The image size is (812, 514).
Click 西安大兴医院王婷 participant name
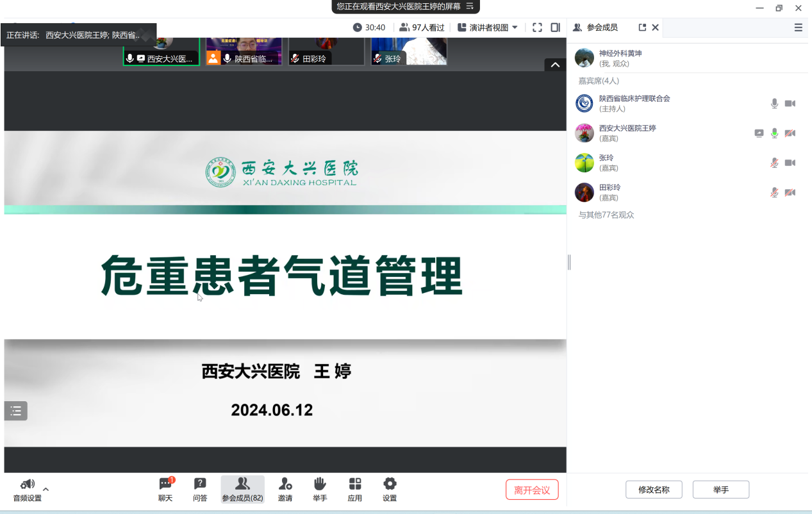(627, 128)
